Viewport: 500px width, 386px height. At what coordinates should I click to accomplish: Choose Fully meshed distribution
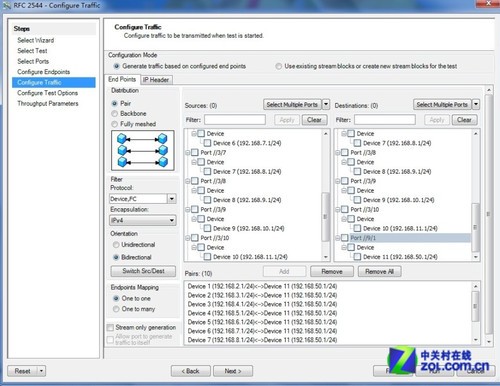115,124
